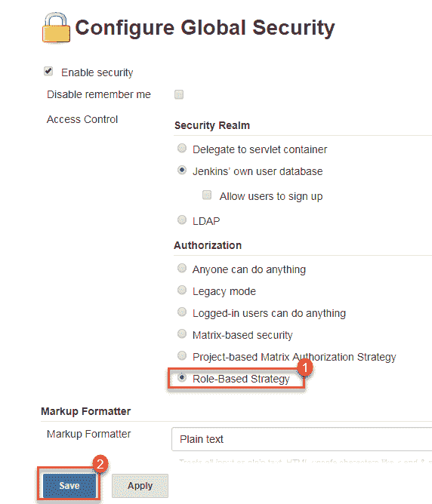Viewport: 432px width, 504px height.
Task: Toggle the Enable security checkbox
Action: point(48,71)
